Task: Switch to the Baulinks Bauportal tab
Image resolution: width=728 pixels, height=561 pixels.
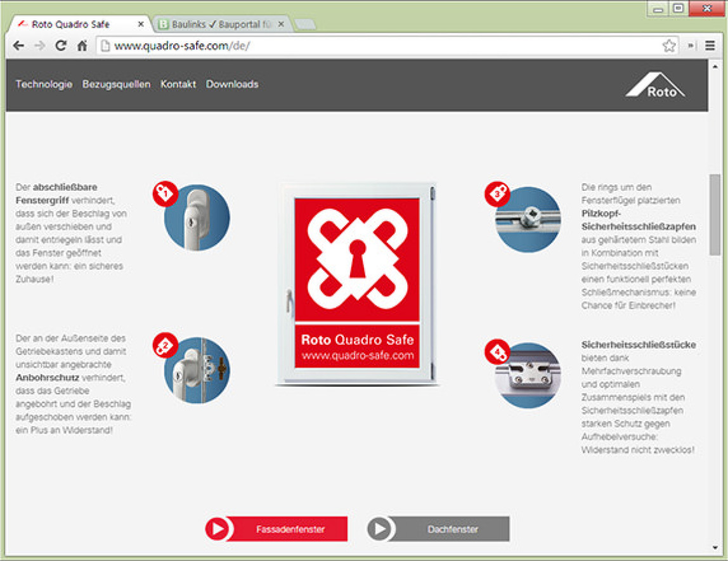Action: pos(221,24)
